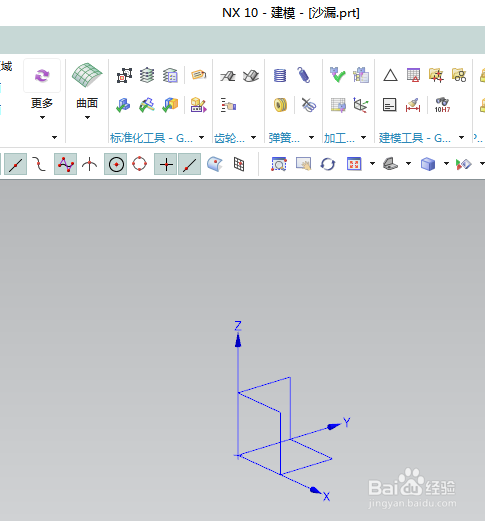Select the Zoom view tool

(279, 164)
